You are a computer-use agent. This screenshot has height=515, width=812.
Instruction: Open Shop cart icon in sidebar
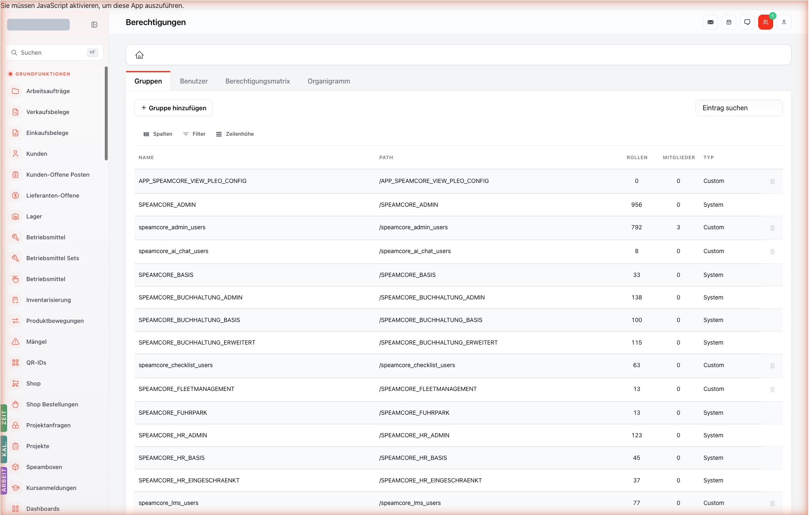coord(15,383)
